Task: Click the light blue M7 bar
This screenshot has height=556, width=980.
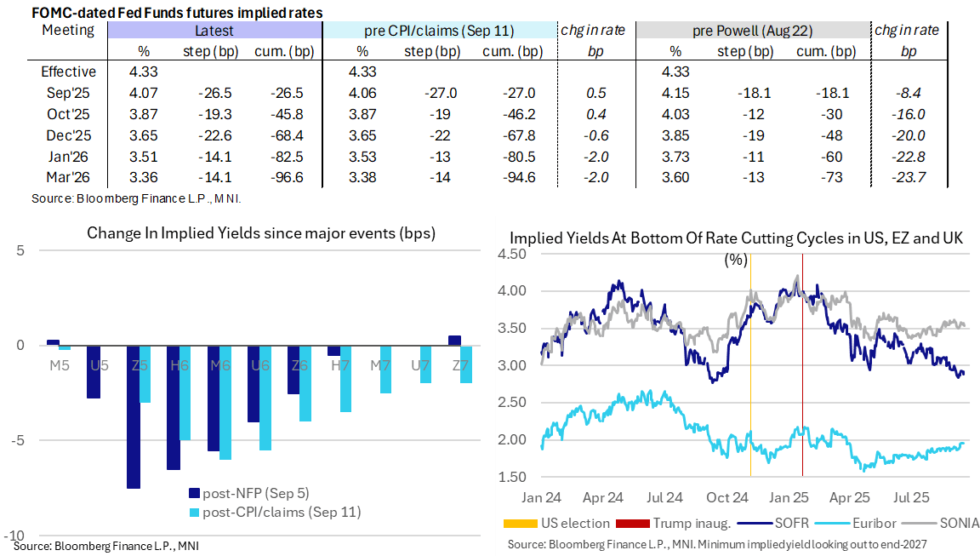Action: click(x=385, y=369)
